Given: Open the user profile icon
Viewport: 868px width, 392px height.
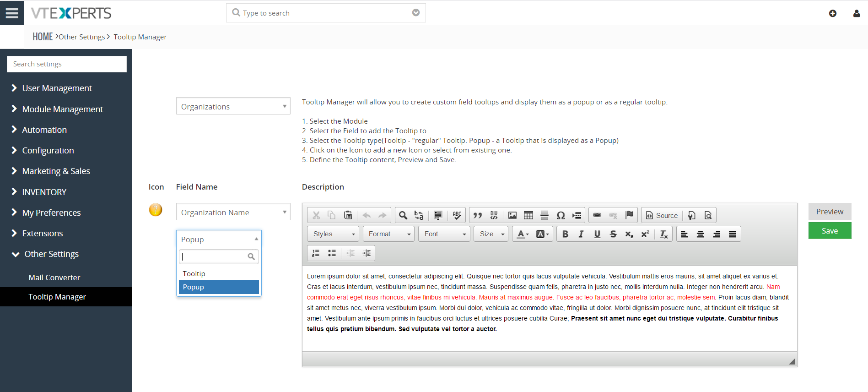Looking at the screenshot, I should pos(857,13).
